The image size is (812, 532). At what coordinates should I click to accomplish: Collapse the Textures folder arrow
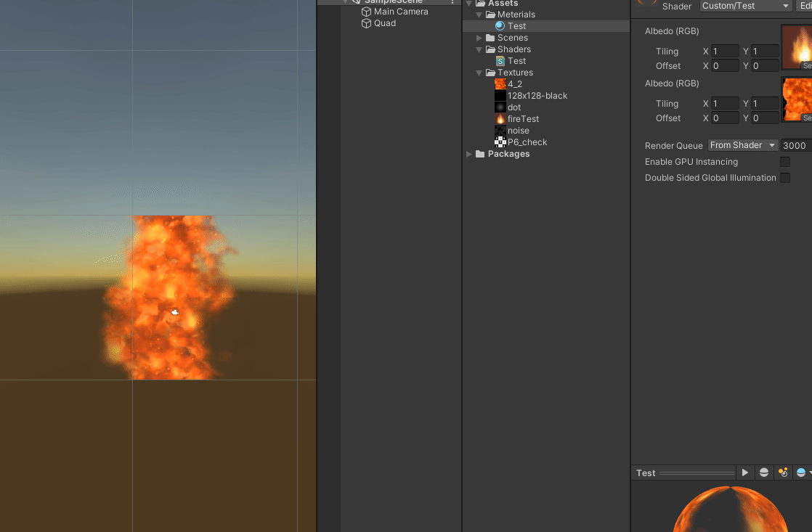[x=479, y=73]
